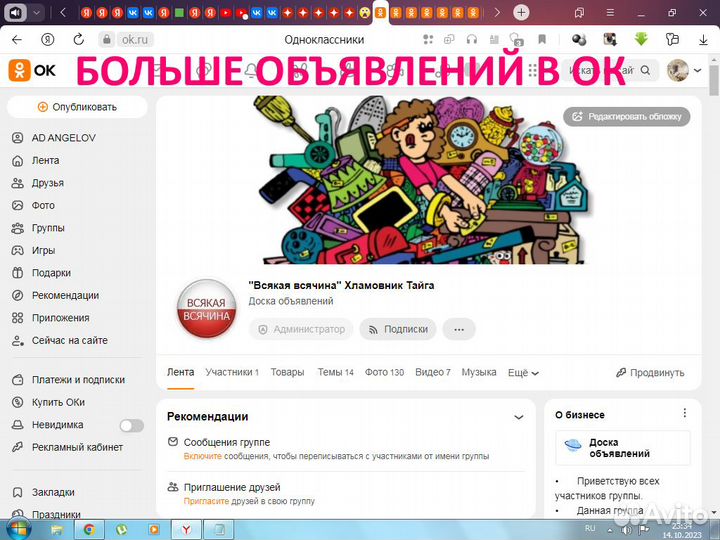Screen dimensions: 720x540
Task: Open Друзья in left sidebar
Action: (47, 183)
